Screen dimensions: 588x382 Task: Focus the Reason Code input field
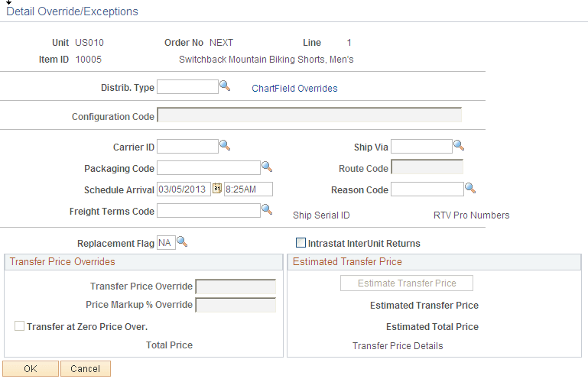[x=427, y=189]
